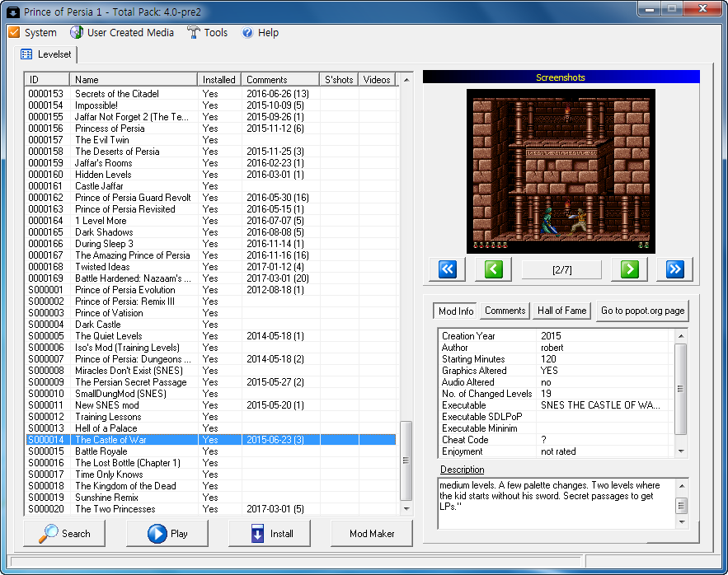Click the System menu checkbox icon
728x575 pixels.
point(14,32)
